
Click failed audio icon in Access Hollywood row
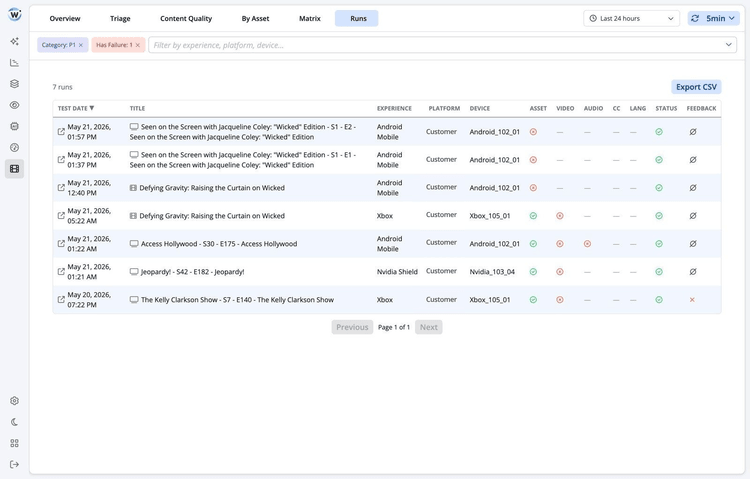point(587,244)
